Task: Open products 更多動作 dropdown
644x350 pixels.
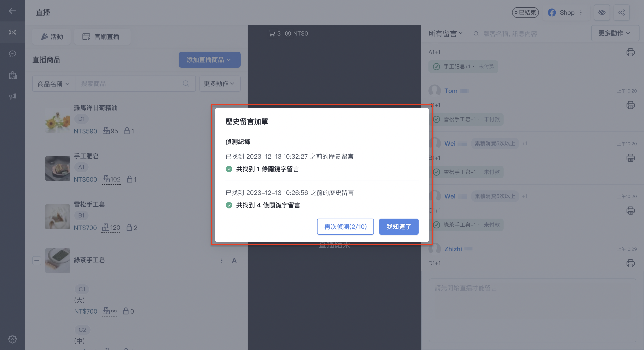Action: click(220, 84)
